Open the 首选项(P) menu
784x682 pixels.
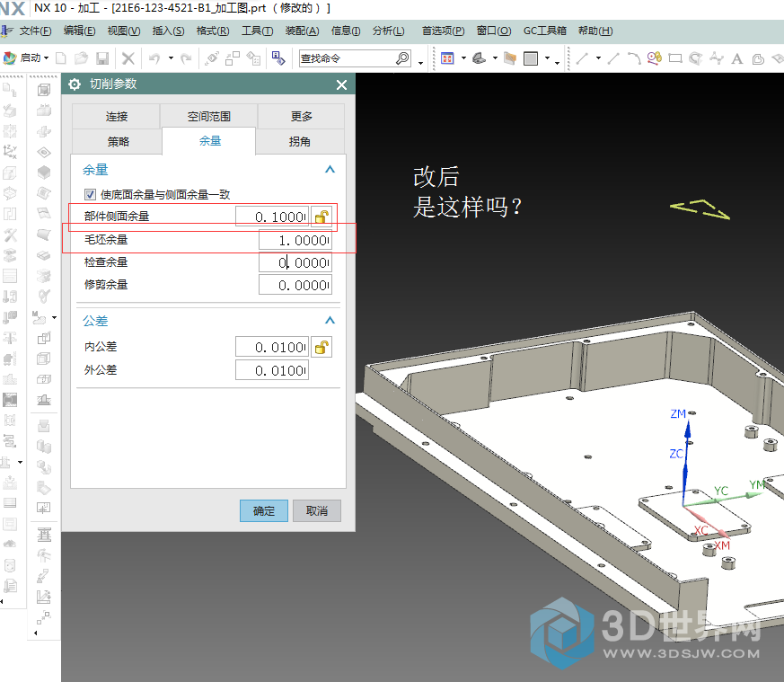(443, 31)
